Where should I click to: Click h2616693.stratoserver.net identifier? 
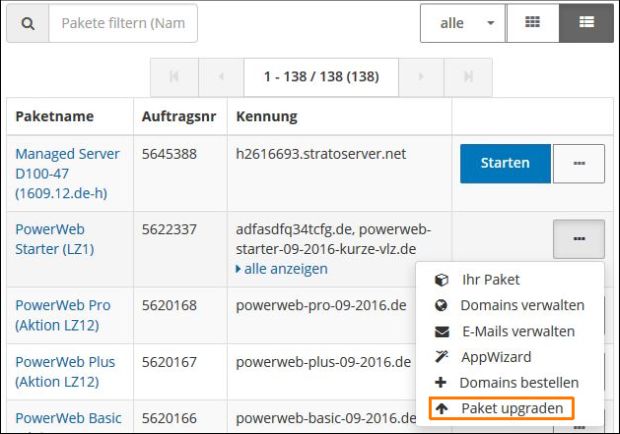coord(321,154)
